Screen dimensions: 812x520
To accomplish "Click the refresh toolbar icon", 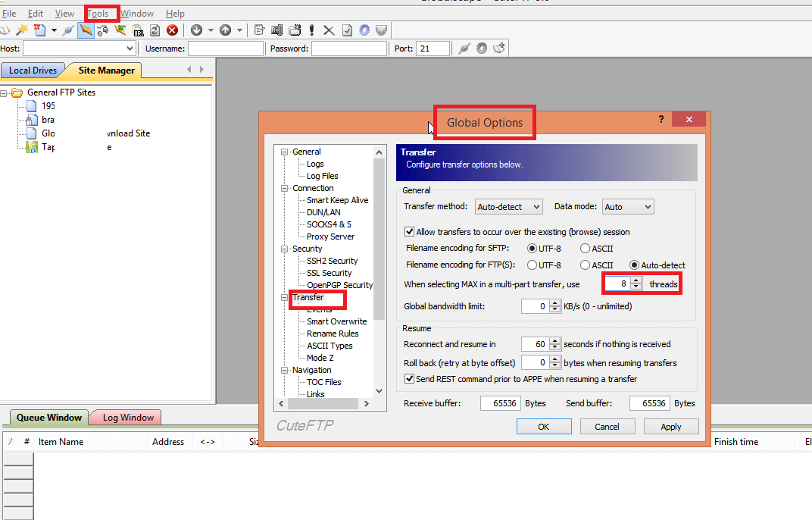I will 155,30.
